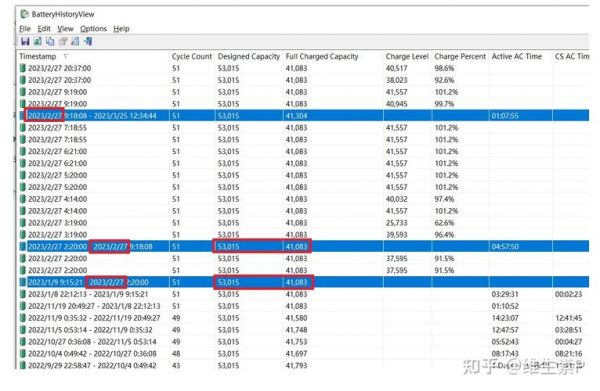Viewport: 600px width, 391px height.
Task: Open the View menu
Action: click(65, 29)
